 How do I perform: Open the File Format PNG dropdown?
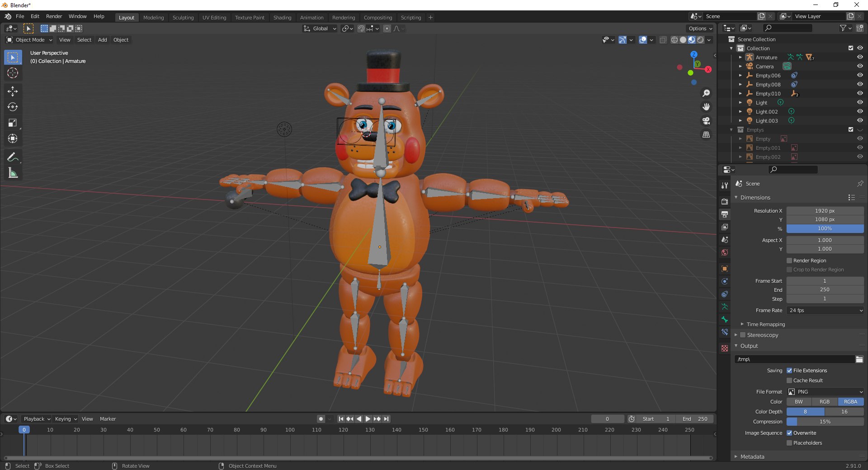coord(825,392)
